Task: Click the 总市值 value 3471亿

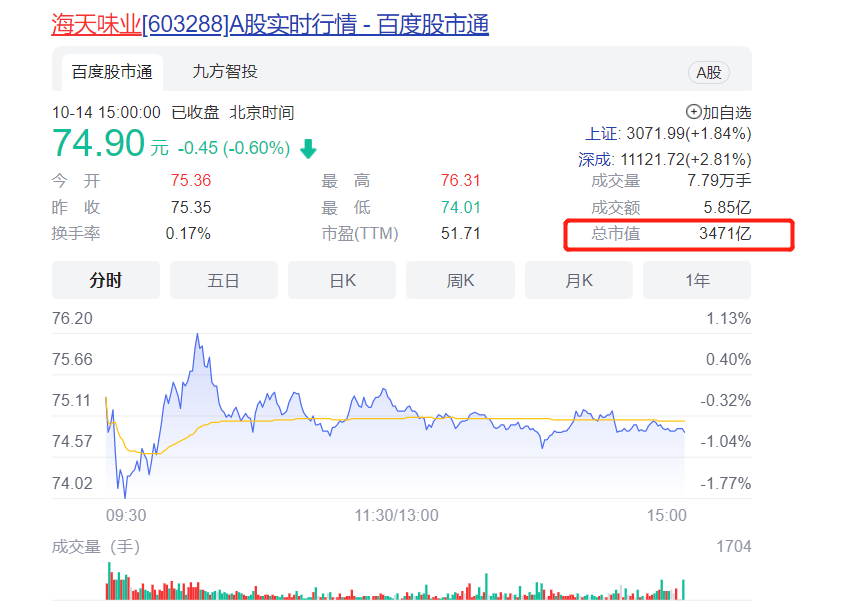Action: click(725, 233)
